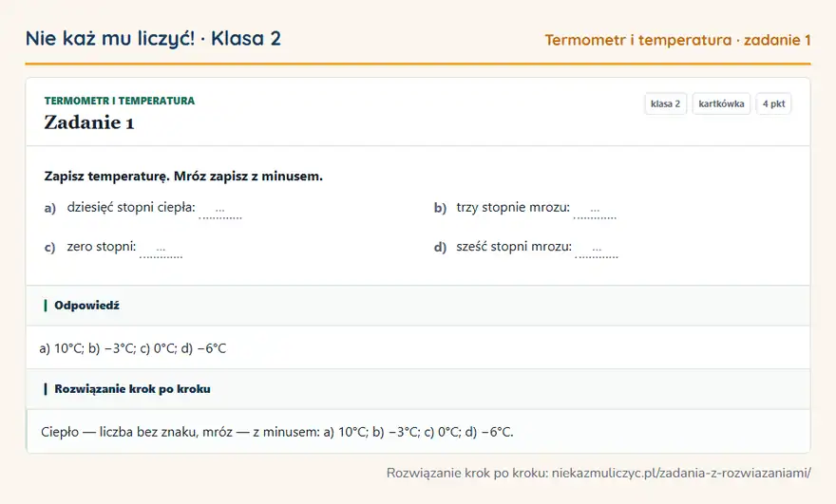Click the 'klasa 2' tag badge
Viewport: 836px width, 504px height.
tap(665, 103)
